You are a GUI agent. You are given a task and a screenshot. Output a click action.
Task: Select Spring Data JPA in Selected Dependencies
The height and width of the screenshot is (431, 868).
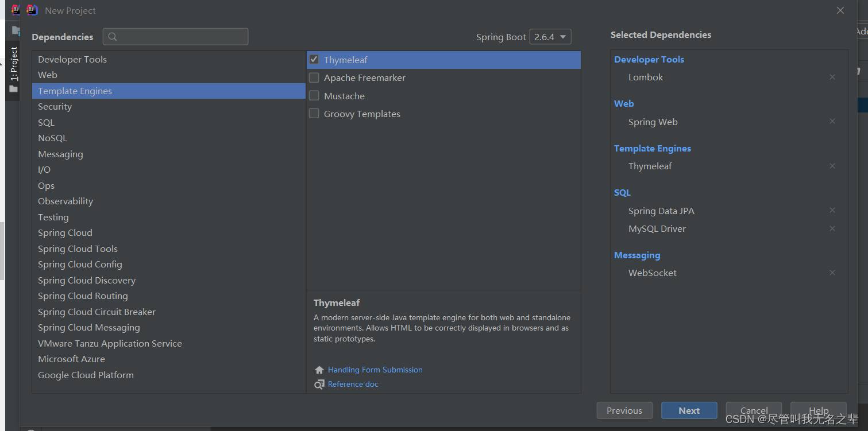[661, 211]
